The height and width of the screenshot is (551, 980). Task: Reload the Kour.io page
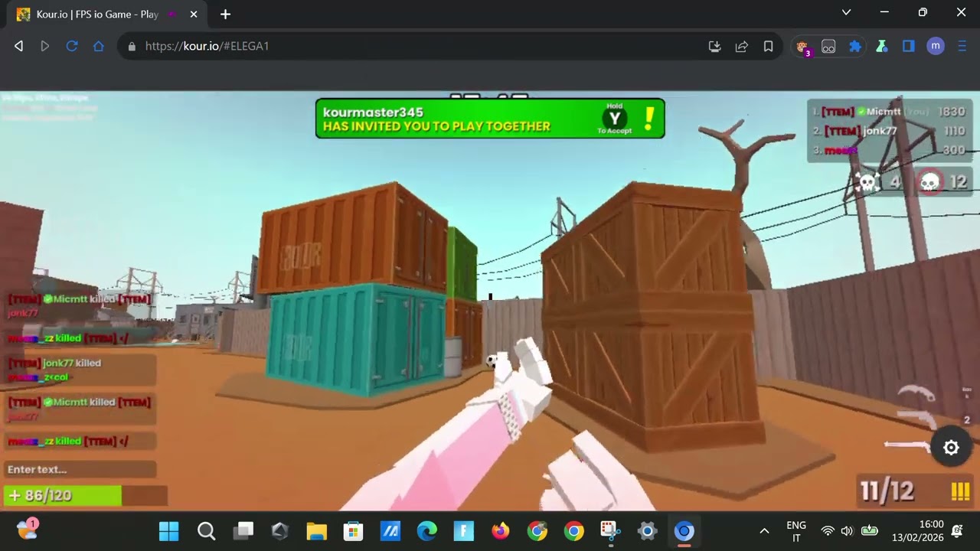71,46
